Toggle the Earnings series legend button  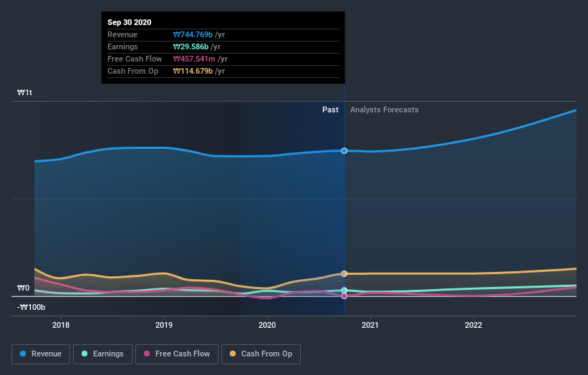pyautogui.click(x=102, y=354)
